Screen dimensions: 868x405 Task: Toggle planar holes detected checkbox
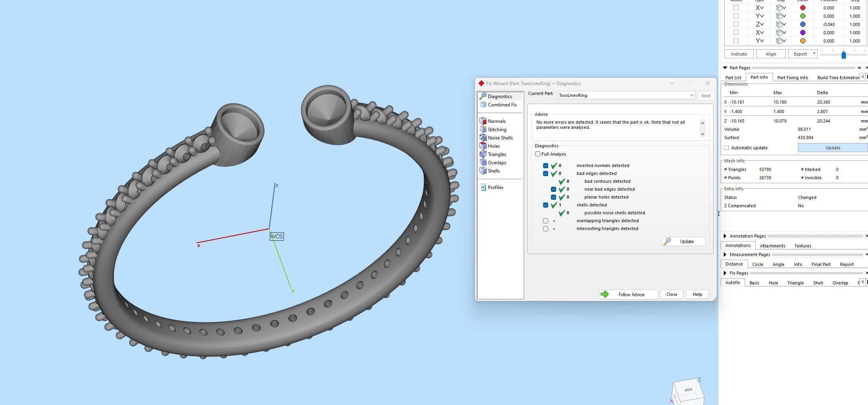(x=553, y=197)
